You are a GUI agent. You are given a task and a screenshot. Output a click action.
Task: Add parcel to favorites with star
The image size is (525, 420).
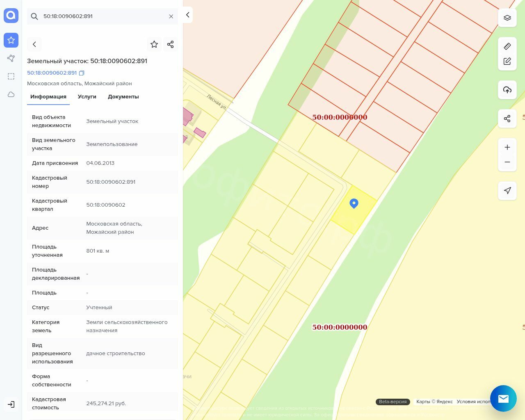(154, 44)
